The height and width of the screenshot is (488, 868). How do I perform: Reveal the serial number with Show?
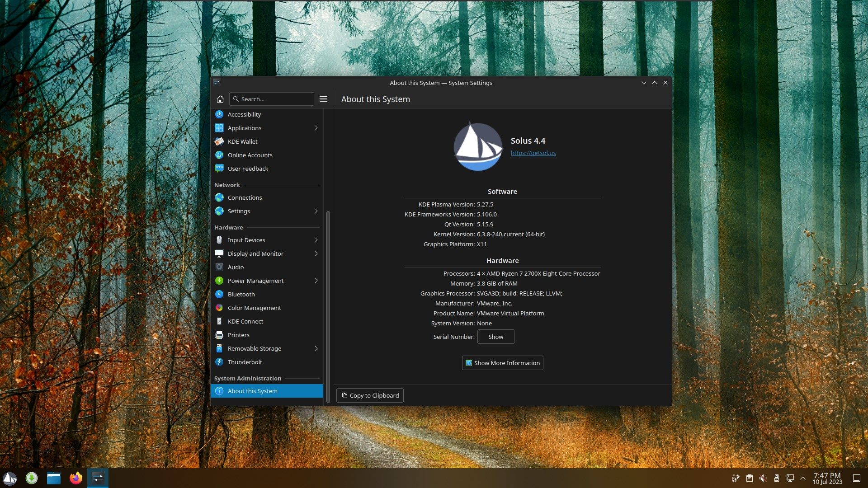click(x=495, y=336)
